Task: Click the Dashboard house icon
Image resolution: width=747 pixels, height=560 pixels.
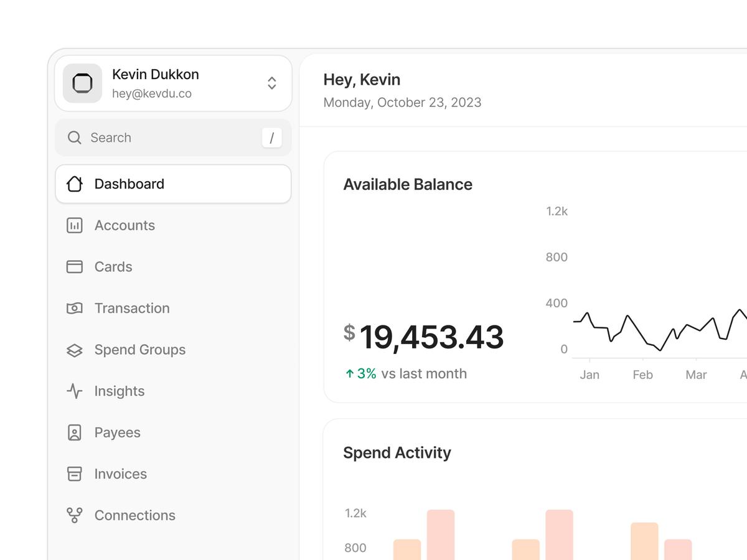Action: coord(75,184)
